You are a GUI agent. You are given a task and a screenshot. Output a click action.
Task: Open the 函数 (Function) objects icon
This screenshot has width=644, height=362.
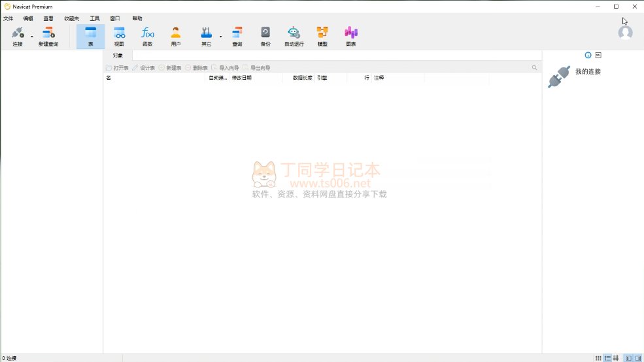tap(148, 36)
